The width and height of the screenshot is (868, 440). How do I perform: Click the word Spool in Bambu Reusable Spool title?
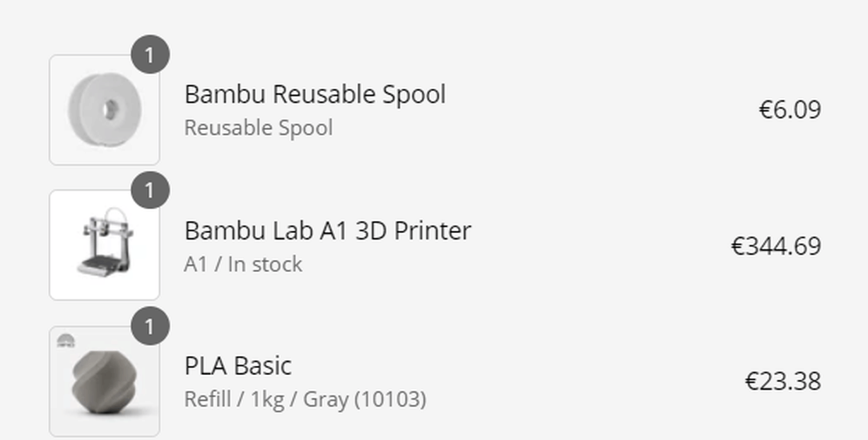414,95
